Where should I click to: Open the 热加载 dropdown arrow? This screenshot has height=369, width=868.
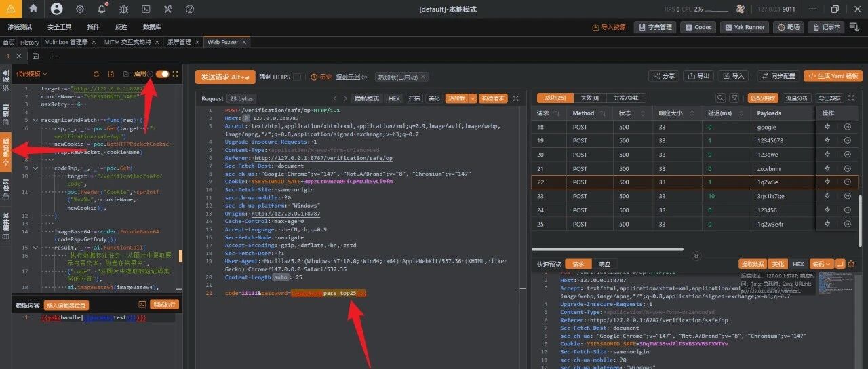pyautogui.click(x=473, y=98)
